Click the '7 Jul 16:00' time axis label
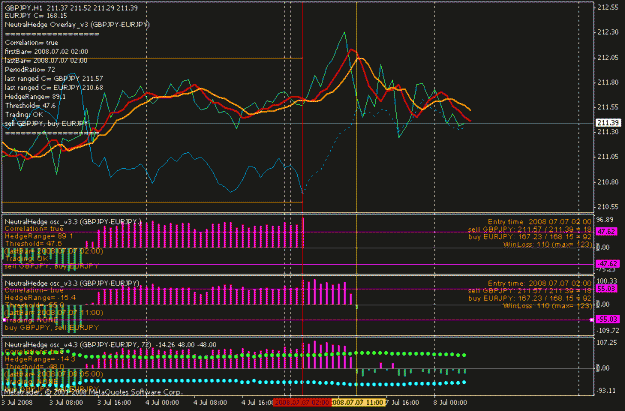This screenshot has width=625, height=411. [x=403, y=402]
